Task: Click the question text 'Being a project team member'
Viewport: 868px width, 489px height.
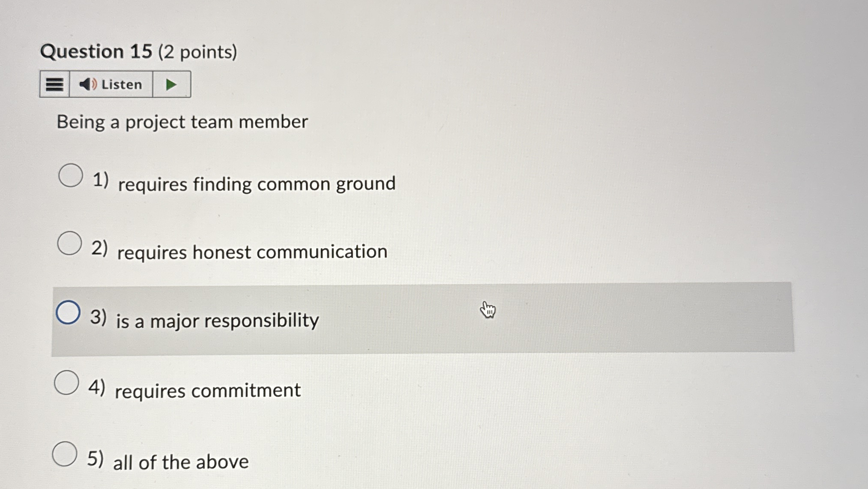Action: [182, 123]
